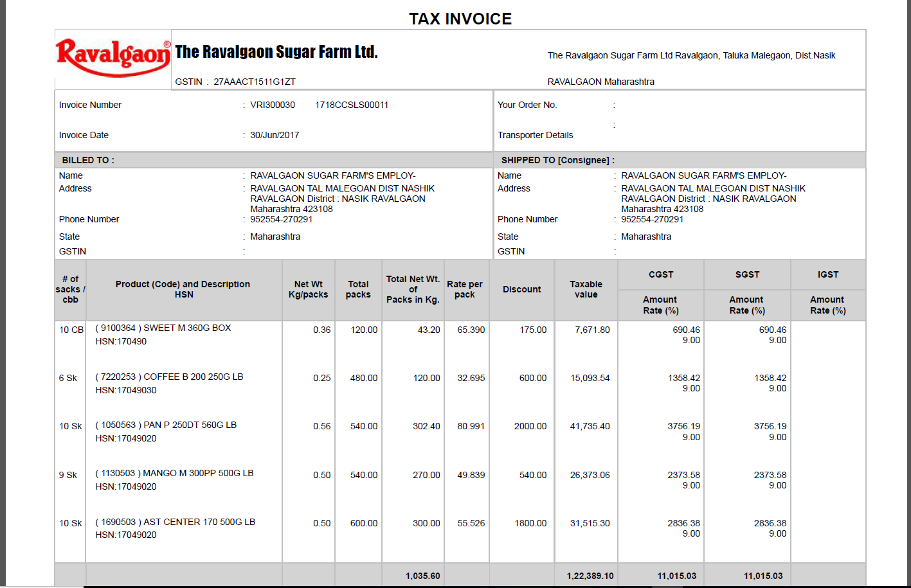
Task: Select invoice number VRI300030
Action: [x=273, y=105]
